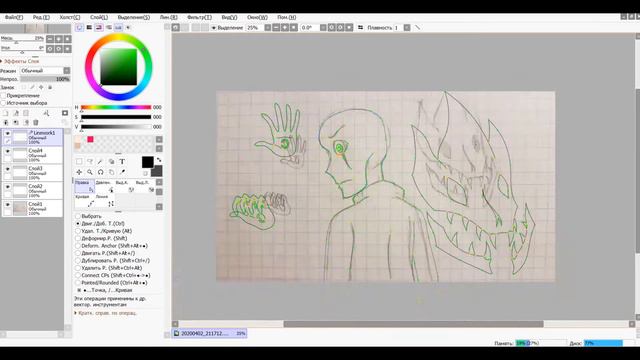Screen dimensions: 640x360
Task: Adjust the H hue slider
Action: pos(116,107)
